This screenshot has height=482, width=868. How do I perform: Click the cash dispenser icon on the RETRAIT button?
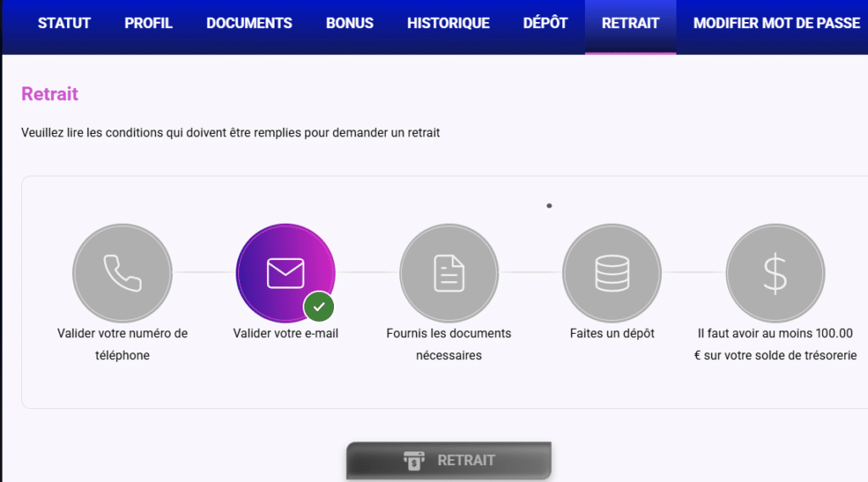[x=414, y=461]
